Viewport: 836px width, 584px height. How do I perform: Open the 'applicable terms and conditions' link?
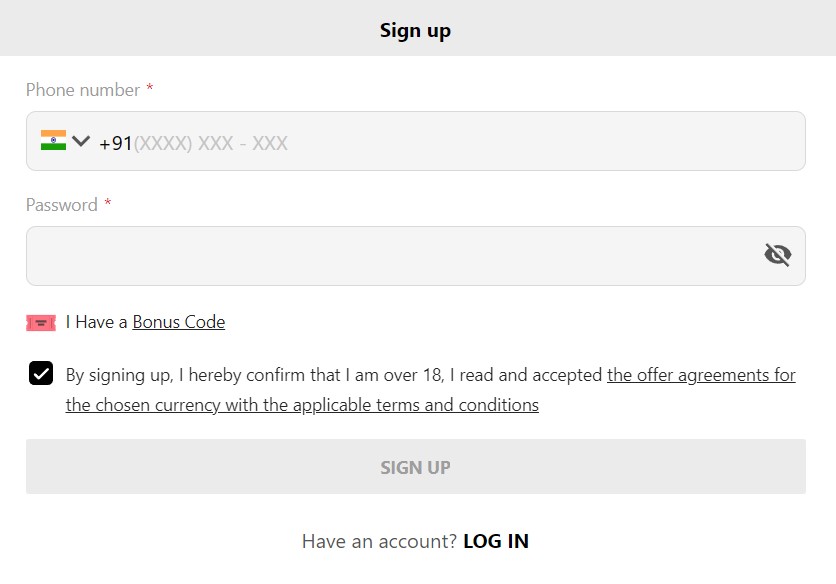(416, 405)
